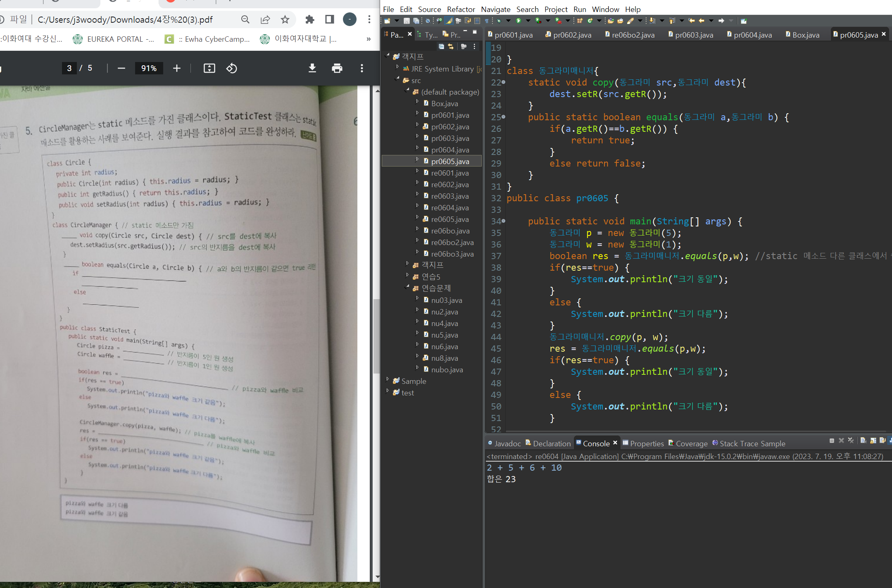Expand the Sample project
This screenshot has width=892, height=588.
pyautogui.click(x=388, y=379)
